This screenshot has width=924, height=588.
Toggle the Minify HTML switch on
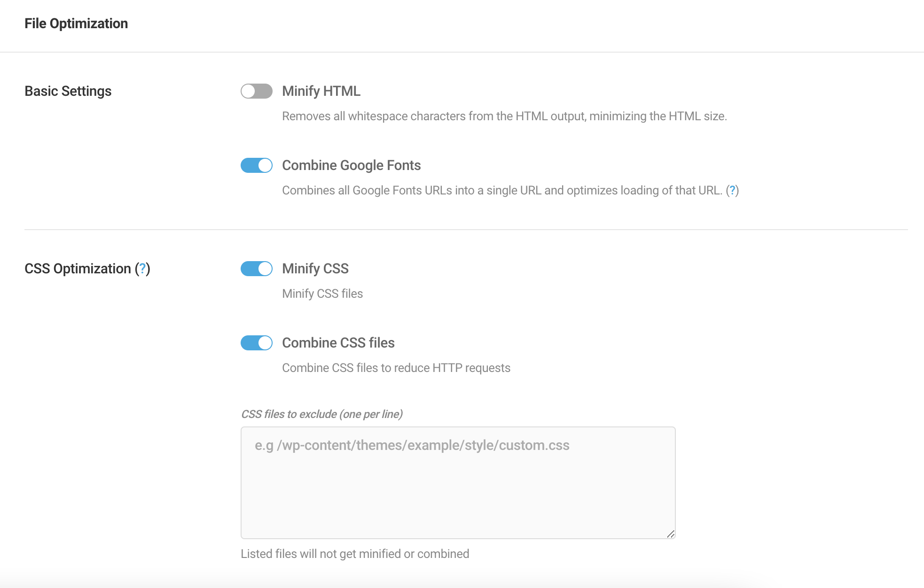tap(256, 91)
